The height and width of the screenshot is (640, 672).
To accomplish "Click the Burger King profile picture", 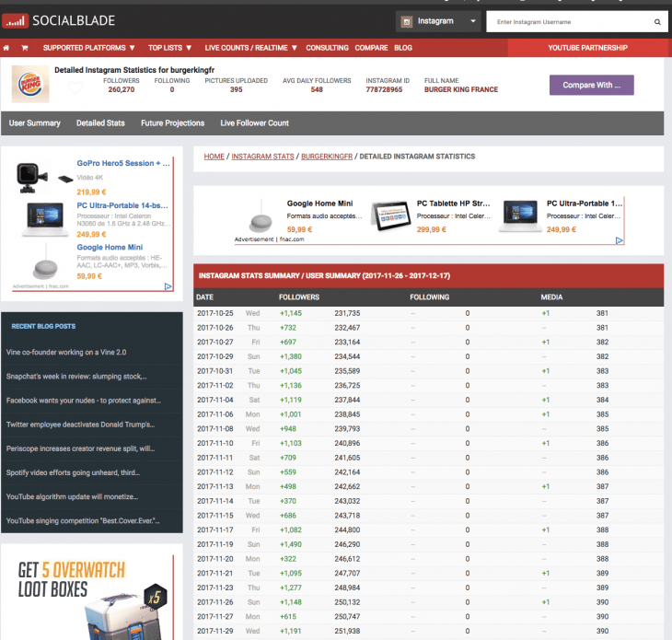I will point(30,85).
